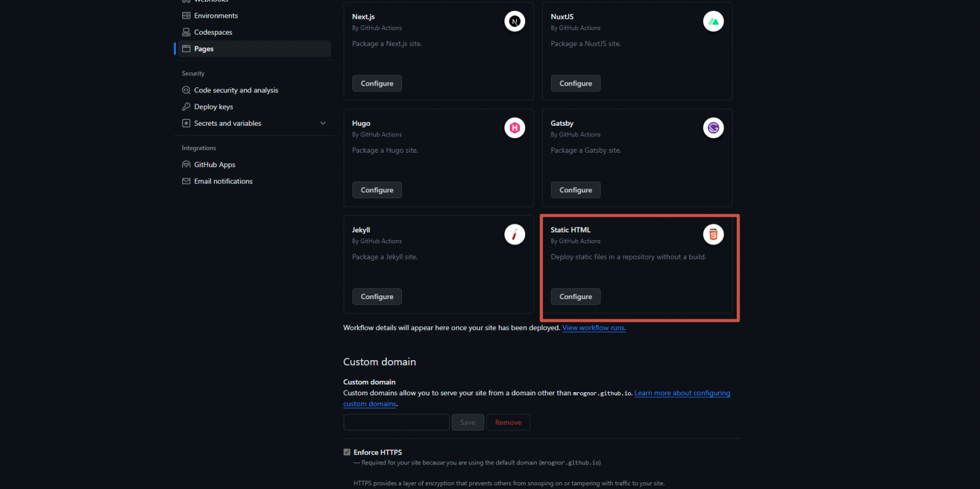Click the custom domain text field
The width and height of the screenshot is (980, 489).
(396, 422)
